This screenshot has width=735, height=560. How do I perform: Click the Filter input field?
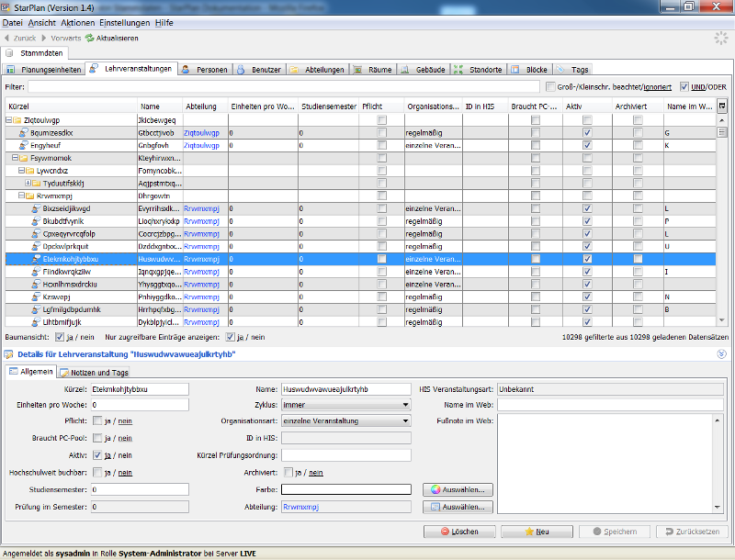pos(284,86)
